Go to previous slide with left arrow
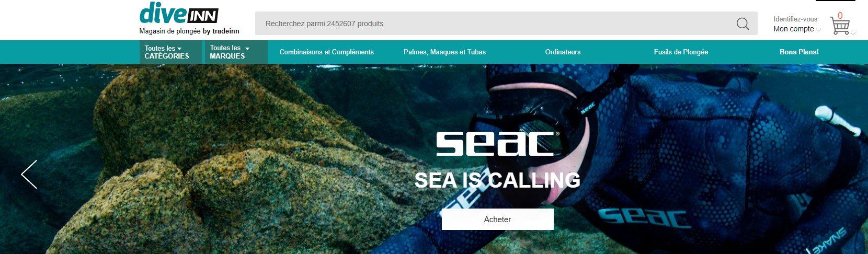Image resolution: width=868 pixels, height=254 pixels. 29,175
